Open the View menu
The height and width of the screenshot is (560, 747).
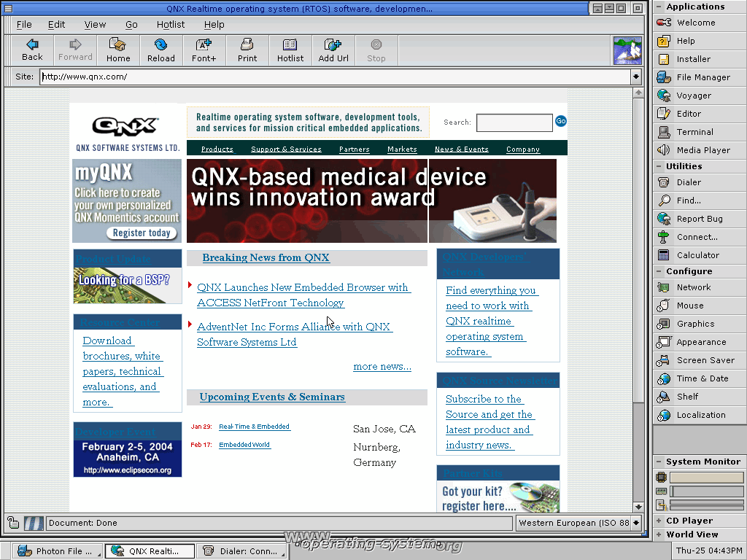(x=95, y=25)
